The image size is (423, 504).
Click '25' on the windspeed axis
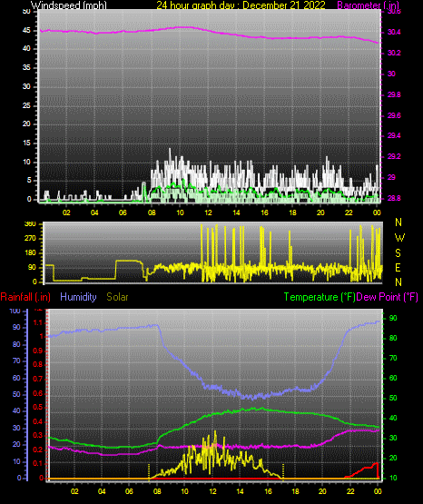coord(26,105)
